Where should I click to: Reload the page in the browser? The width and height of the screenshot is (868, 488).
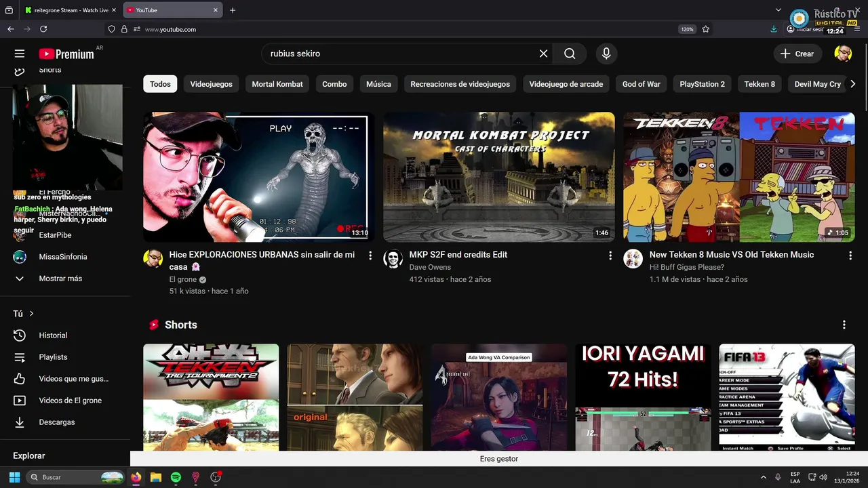[43, 29]
